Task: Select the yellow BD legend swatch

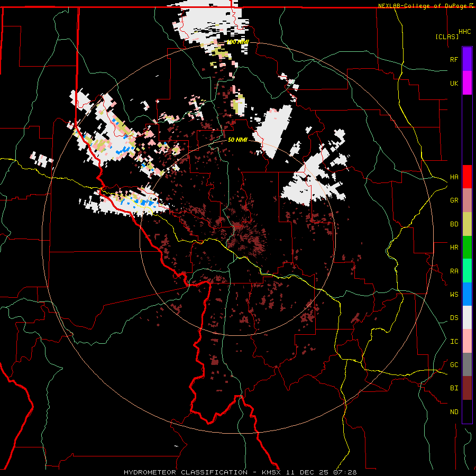Action: click(467, 224)
